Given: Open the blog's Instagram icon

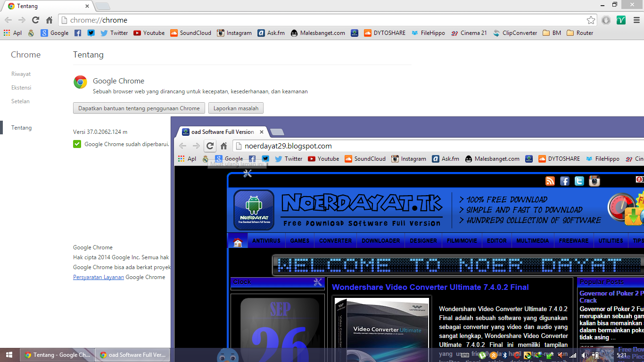Looking at the screenshot, I should 594,181.
